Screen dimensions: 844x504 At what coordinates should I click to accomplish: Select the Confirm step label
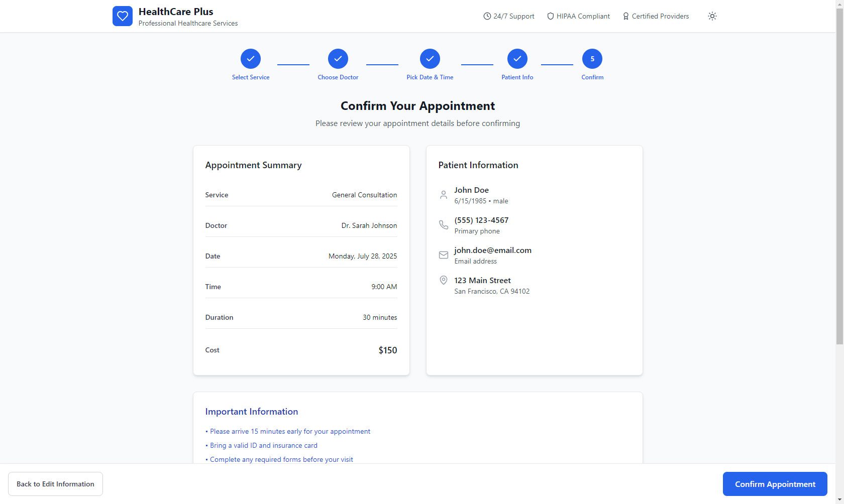click(592, 77)
